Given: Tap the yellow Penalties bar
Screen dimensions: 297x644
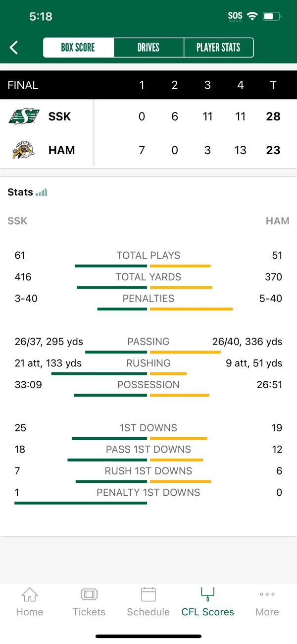Looking at the screenshot, I should point(191,309).
